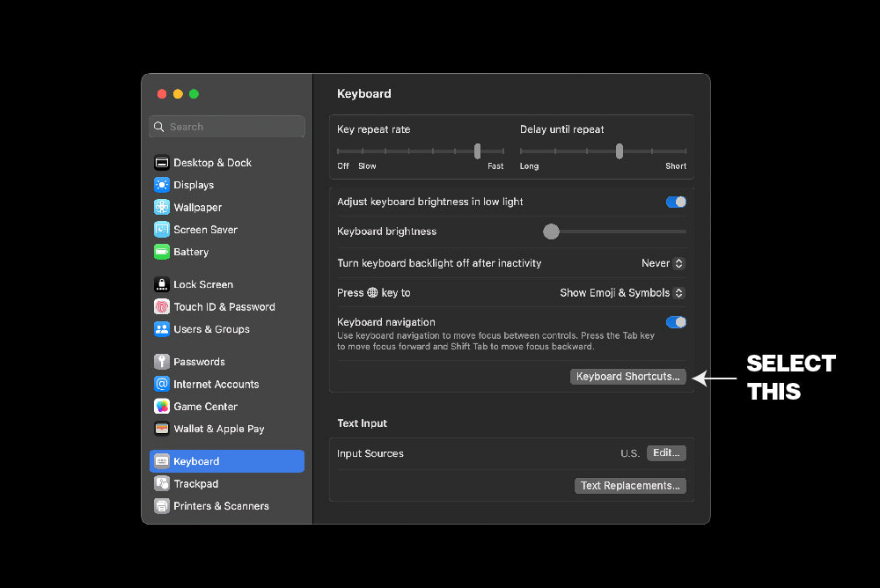Click the Wallpaper snowflake icon
Image resolution: width=880 pixels, height=588 pixels.
[x=162, y=208]
